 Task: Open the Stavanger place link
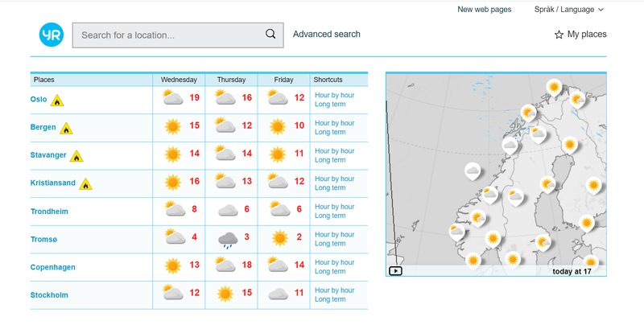click(48, 154)
